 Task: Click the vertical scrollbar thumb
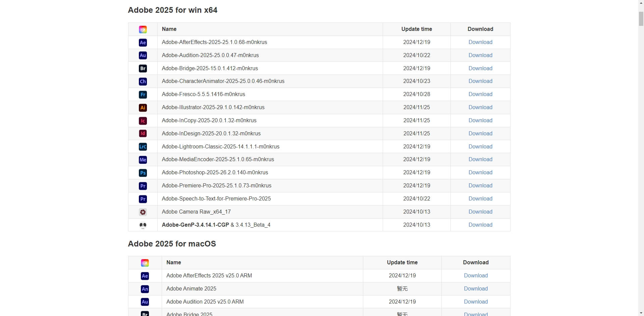pyautogui.click(x=641, y=18)
